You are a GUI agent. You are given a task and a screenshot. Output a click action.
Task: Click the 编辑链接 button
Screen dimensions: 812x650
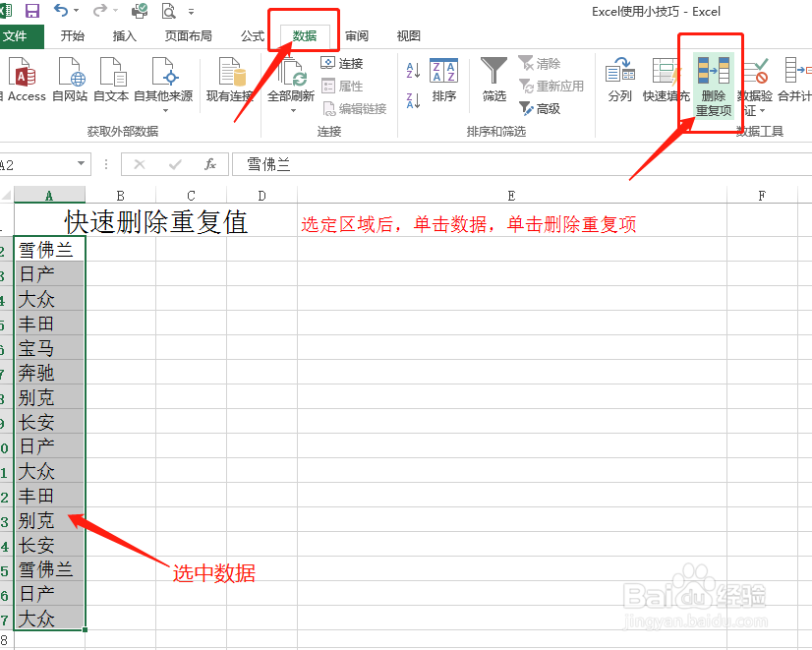354,108
